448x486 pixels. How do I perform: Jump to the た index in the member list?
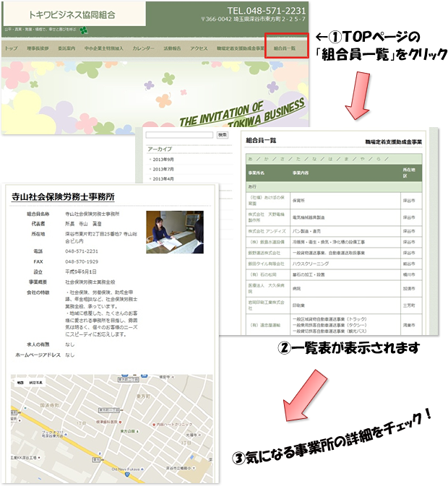(298, 159)
